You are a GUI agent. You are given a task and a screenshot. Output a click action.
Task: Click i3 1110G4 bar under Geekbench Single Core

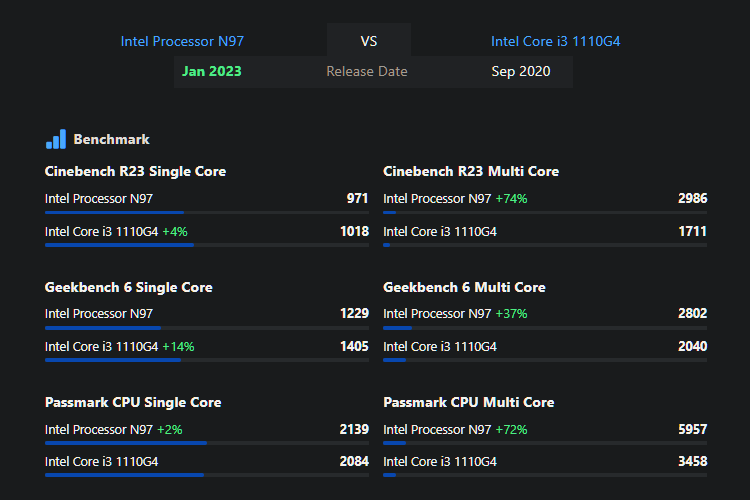[x=207, y=360]
